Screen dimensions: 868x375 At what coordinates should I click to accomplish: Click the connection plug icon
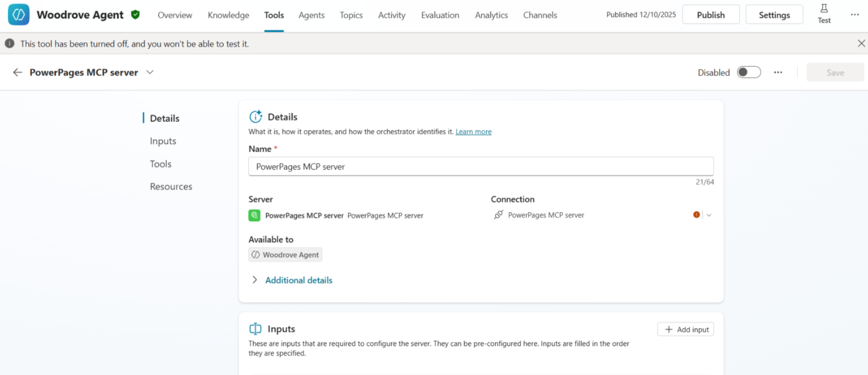click(x=498, y=215)
